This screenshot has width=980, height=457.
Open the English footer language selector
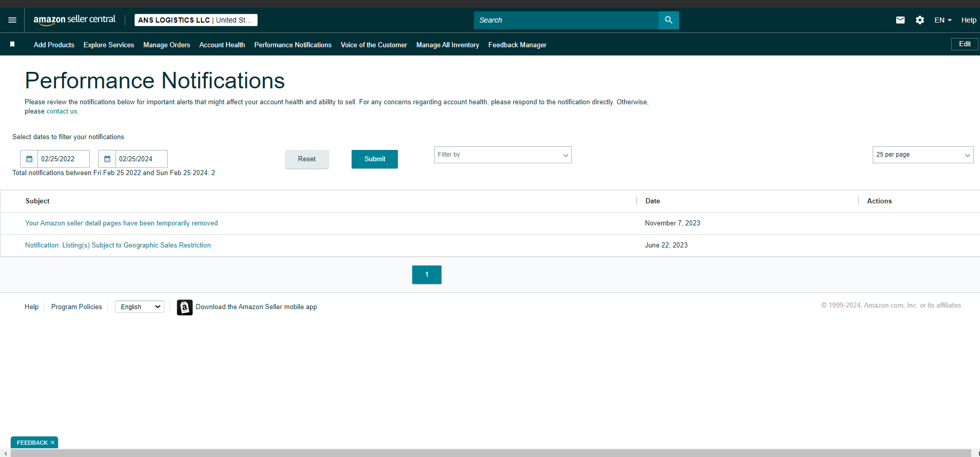(x=140, y=307)
